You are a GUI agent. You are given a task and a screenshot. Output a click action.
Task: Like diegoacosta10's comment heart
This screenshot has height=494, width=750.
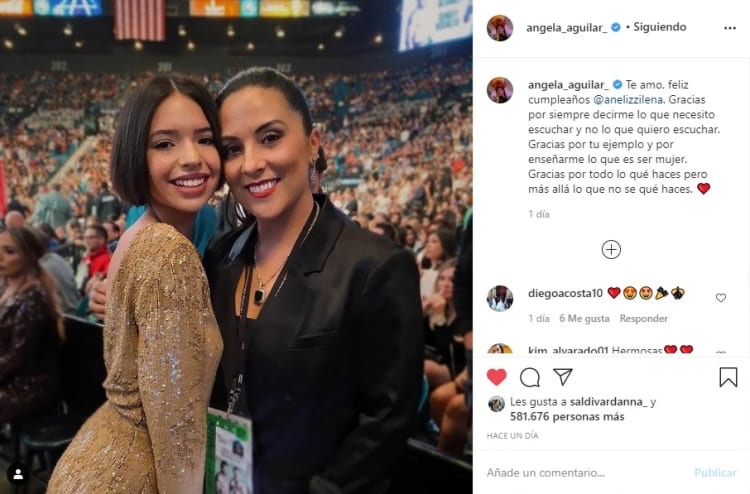[x=721, y=297]
